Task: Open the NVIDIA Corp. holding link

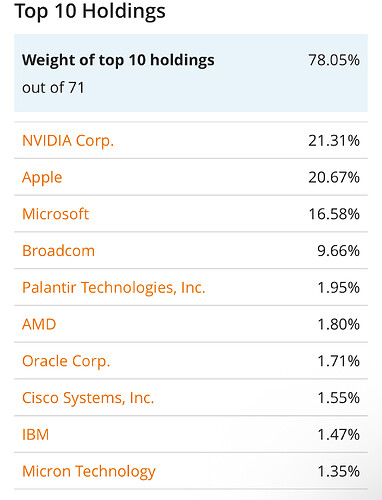Action: pos(68,141)
